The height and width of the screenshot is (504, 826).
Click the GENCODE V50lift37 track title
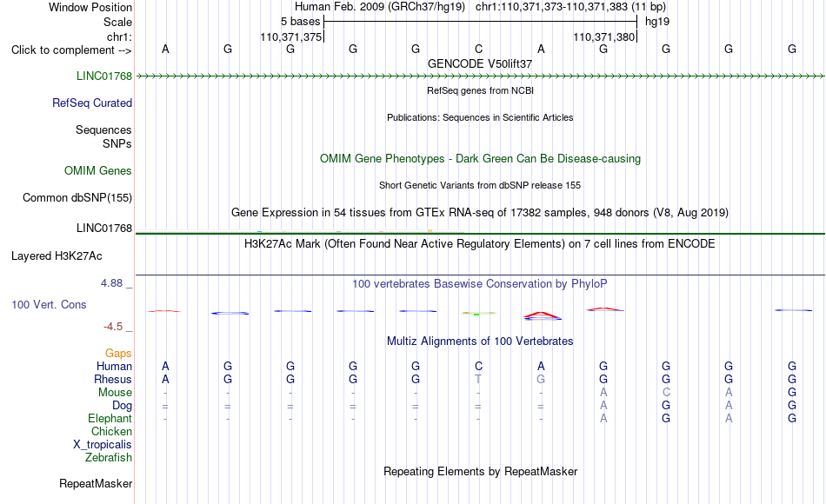480,63
